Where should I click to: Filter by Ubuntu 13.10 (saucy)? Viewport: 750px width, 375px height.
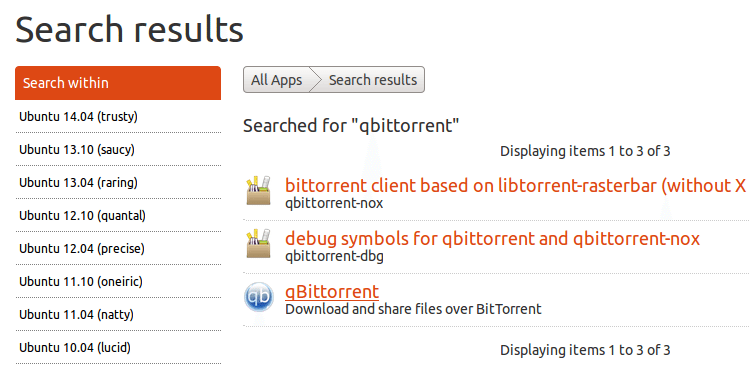[x=118, y=149]
